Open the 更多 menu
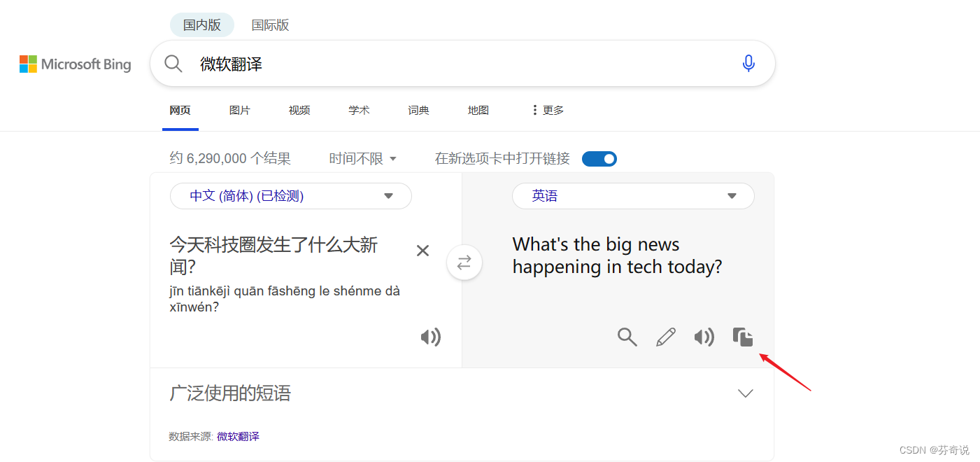Screen dimensions: 980x462 [x=548, y=110]
